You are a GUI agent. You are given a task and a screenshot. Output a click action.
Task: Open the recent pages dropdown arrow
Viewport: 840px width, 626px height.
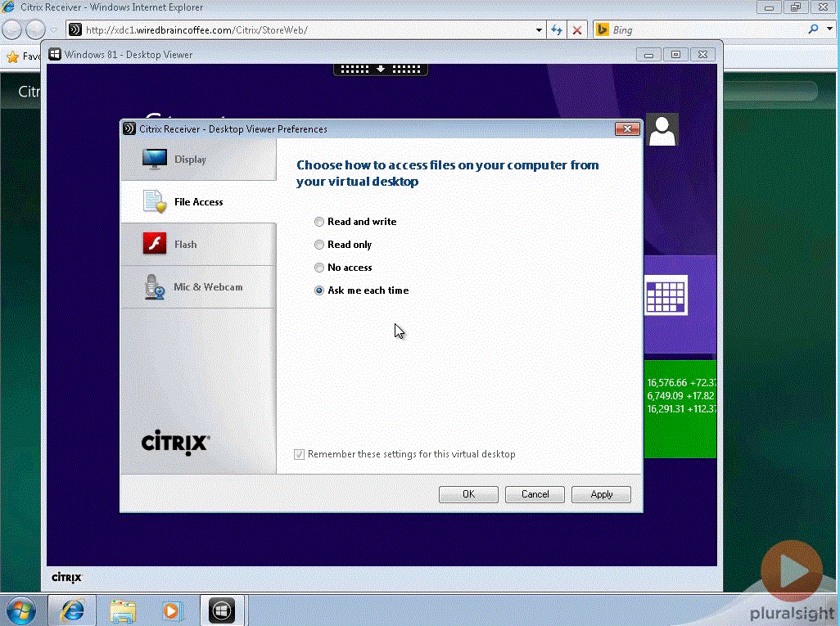point(53,30)
